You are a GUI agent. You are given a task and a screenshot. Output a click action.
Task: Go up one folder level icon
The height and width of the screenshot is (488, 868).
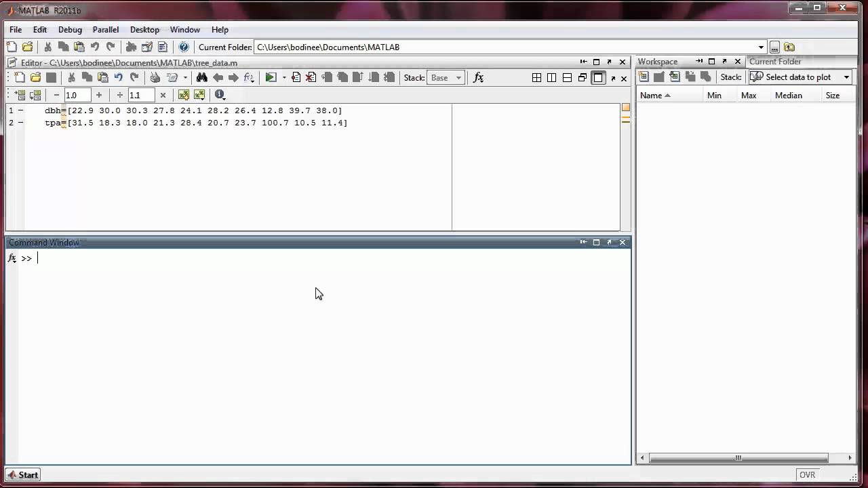tap(789, 47)
